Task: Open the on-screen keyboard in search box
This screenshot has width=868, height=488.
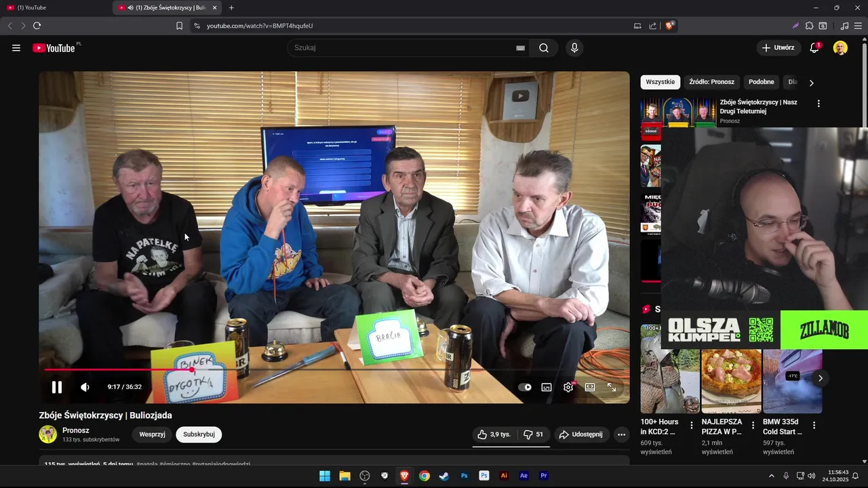Action: (520, 48)
